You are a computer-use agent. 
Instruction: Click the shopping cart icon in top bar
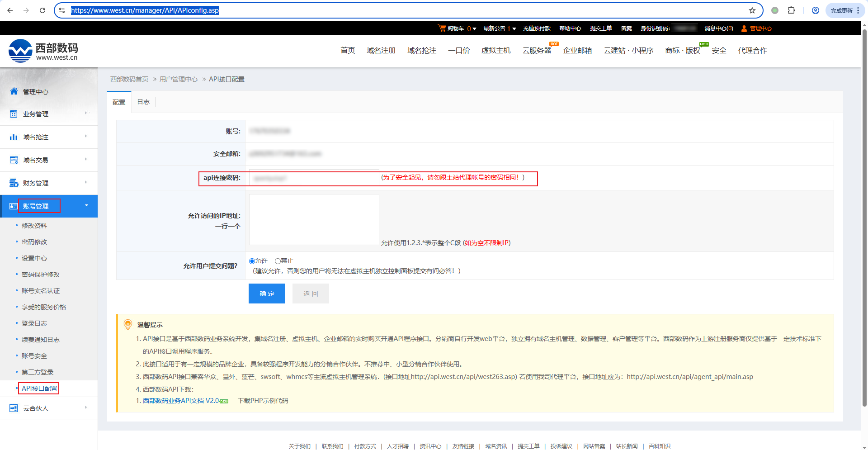coord(442,28)
